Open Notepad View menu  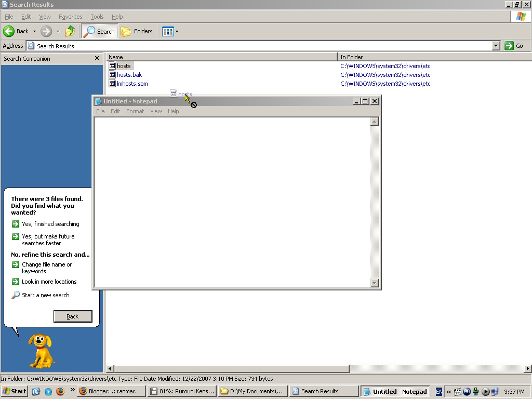(156, 111)
